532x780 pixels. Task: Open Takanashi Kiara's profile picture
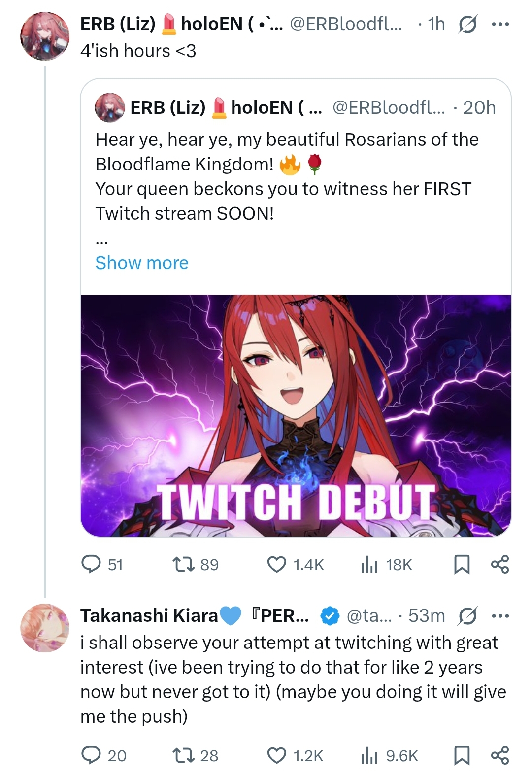45,628
